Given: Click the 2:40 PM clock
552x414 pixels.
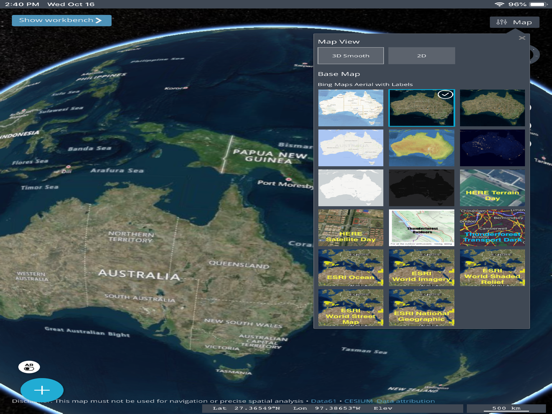Looking at the screenshot, I should (x=22, y=4).
